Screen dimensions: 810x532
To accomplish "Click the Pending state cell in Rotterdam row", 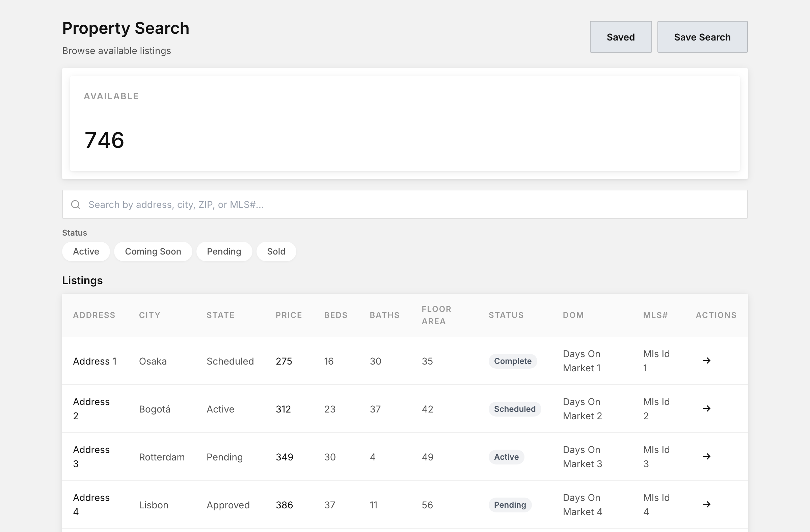I will point(225,457).
